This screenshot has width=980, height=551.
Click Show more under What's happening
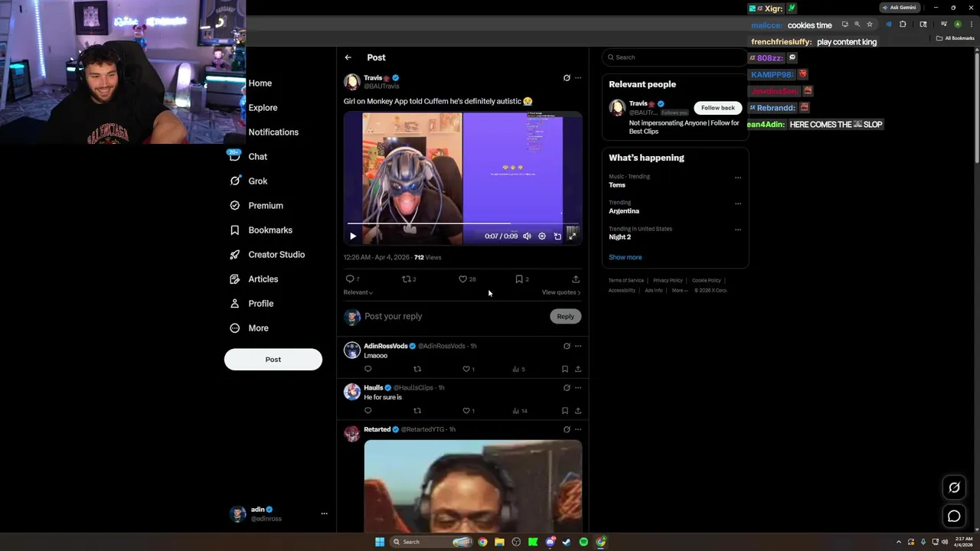tap(626, 257)
